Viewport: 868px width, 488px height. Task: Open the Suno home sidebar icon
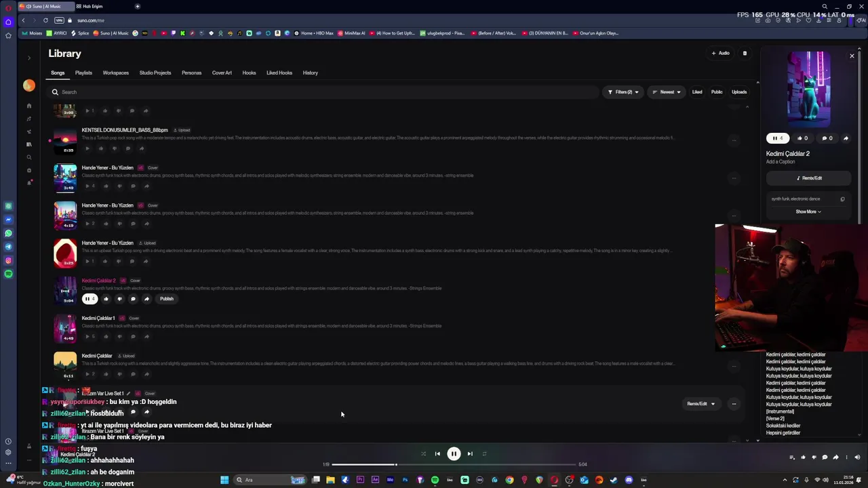[28, 106]
